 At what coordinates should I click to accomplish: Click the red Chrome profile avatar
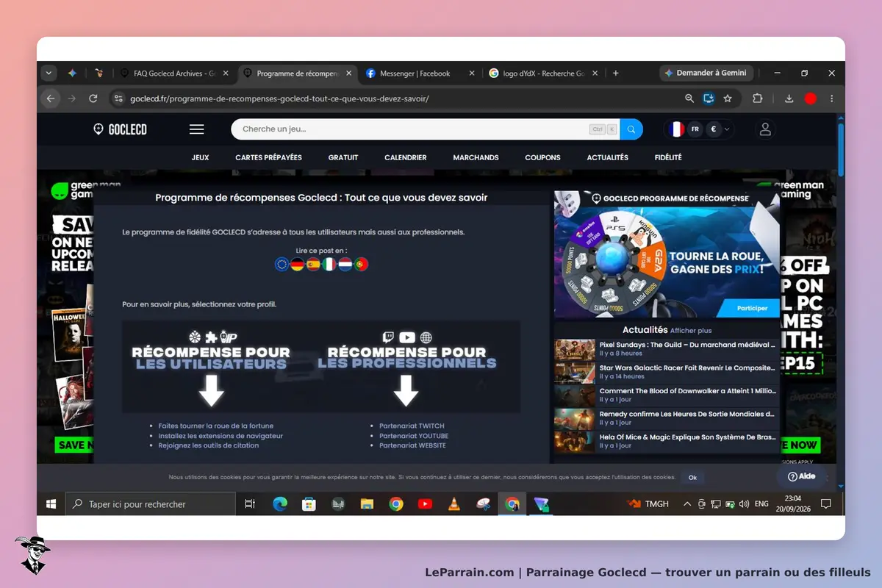pyautogui.click(x=811, y=98)
